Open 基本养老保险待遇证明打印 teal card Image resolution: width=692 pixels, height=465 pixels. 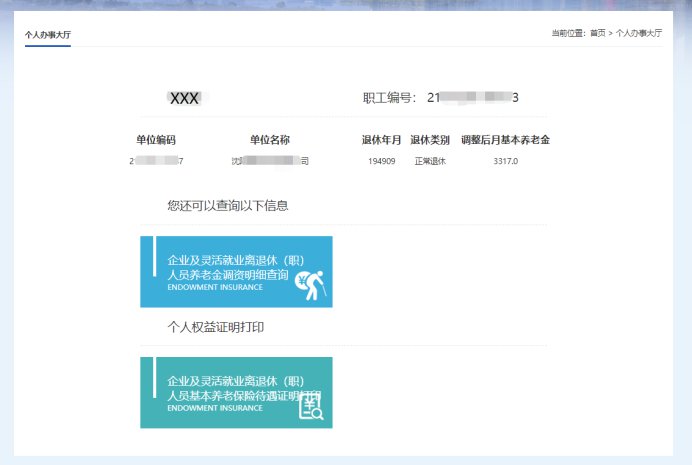236,392
